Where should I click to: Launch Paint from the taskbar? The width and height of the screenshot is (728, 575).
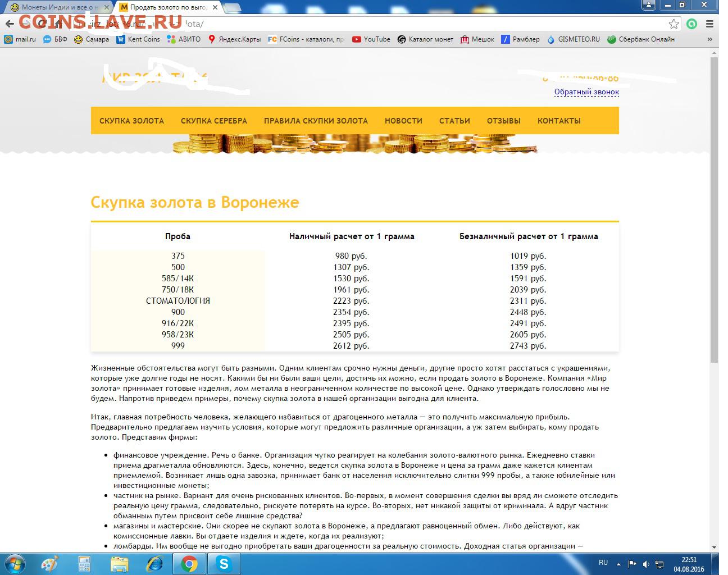50,564
